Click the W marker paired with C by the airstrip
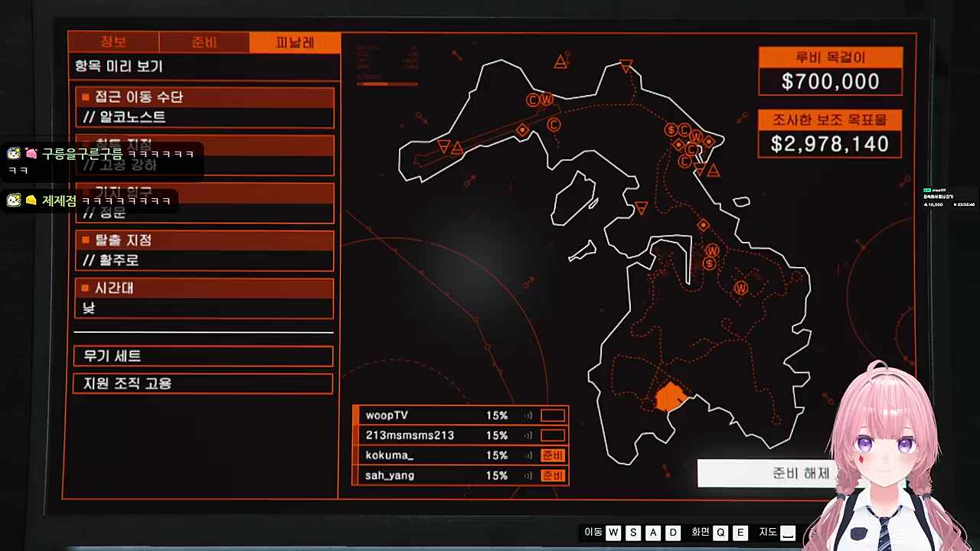Image resolution: width=980 pixels, height=551 pixels. coord(547,99)
